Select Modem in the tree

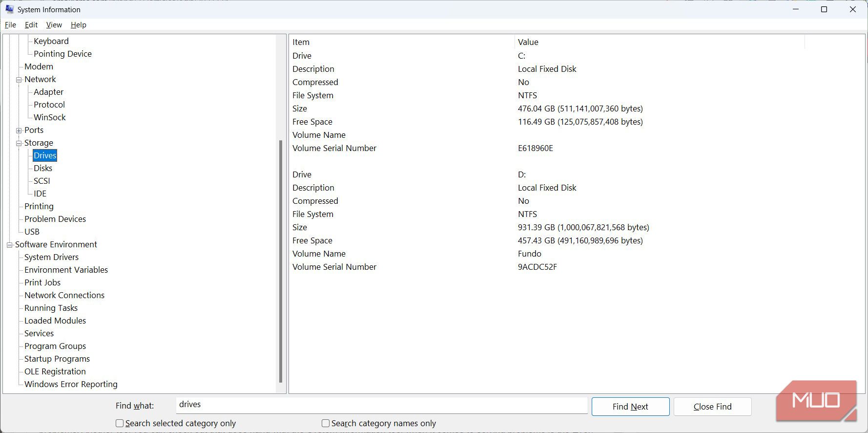(x=39, y=66)
